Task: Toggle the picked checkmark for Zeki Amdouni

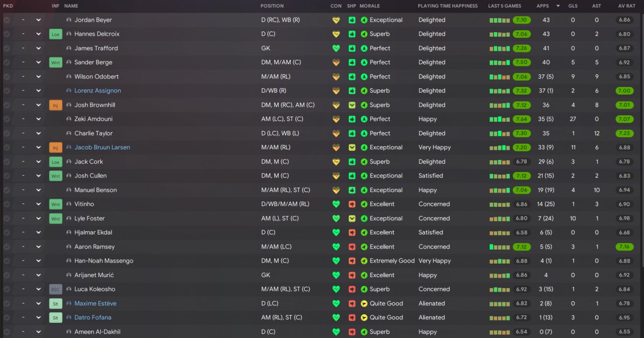Action: click(7, 119)
